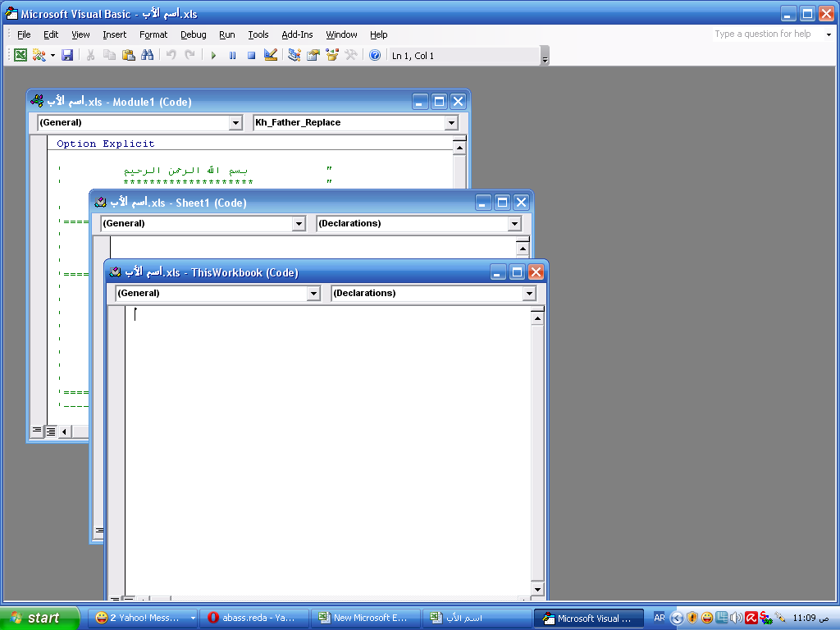Image resolution: width=840 pixels, height=630 pixels.
Task: Click the volume speaker tray icon
Action: [x=737, y=618]
